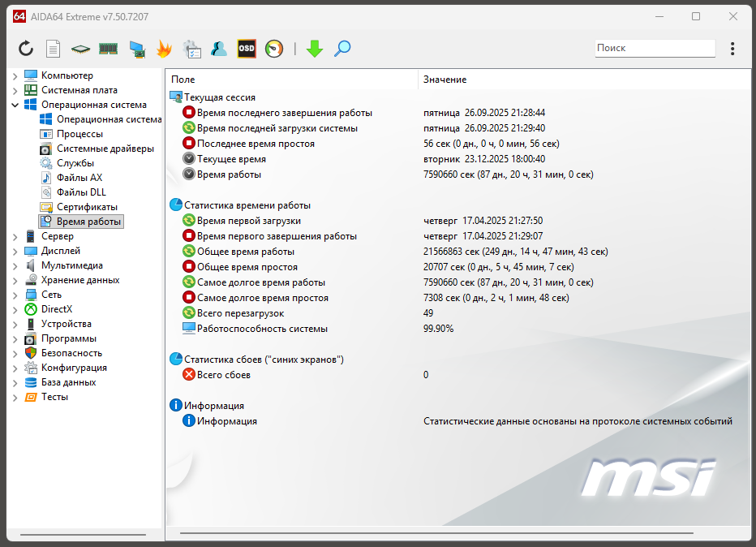The image size is (756, 547).
Task: Click the 99.90% value cell
Action: pyautogui.click(x=438, y=329)
